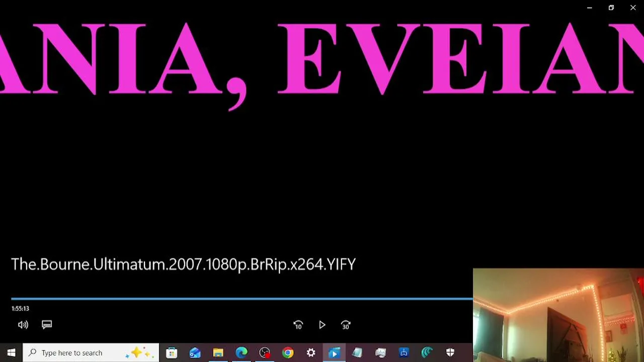Launch Google Chrome from the taskbar
644x362 pixels.
coord(288,353)
